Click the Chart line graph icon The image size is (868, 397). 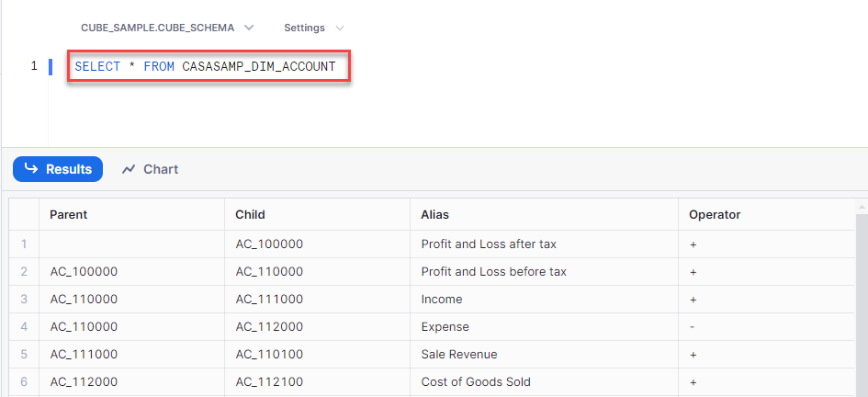129,169
